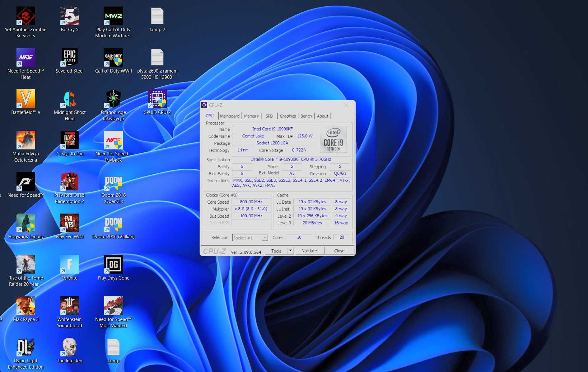Select Severed Steel Epic Games icon
This screenshot has width=588, height=372.
pos(70,61)
